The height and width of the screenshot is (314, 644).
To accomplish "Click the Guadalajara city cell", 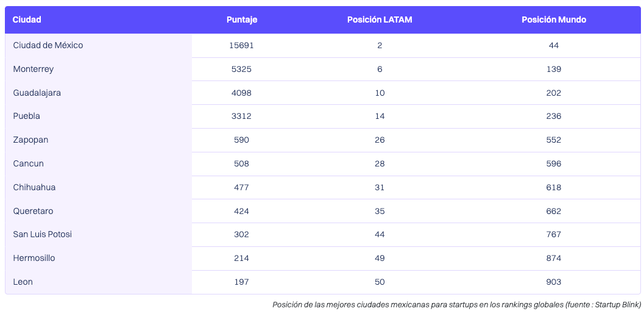I will (x=37, y=93).
